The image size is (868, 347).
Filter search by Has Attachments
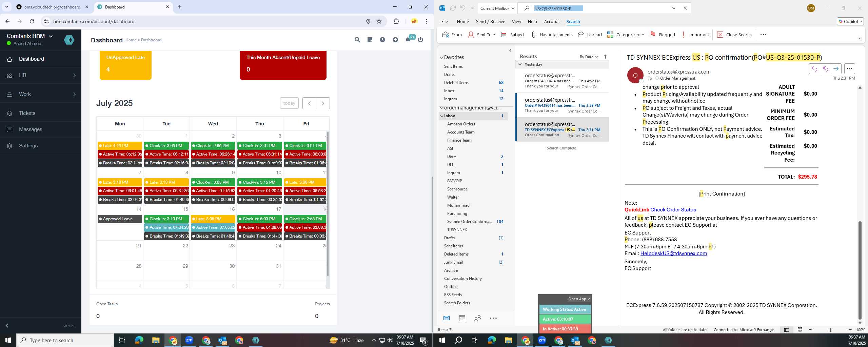click(x=552, y=35)
